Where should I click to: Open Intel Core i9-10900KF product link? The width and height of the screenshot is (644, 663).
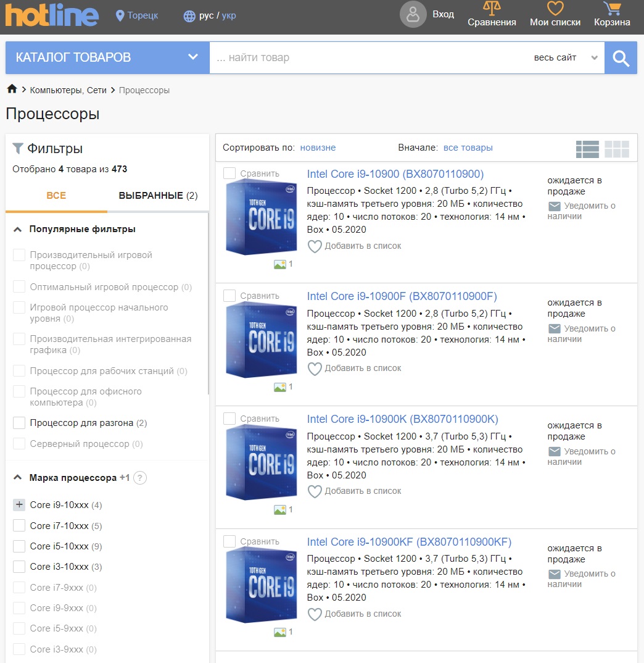click(409, 541)
